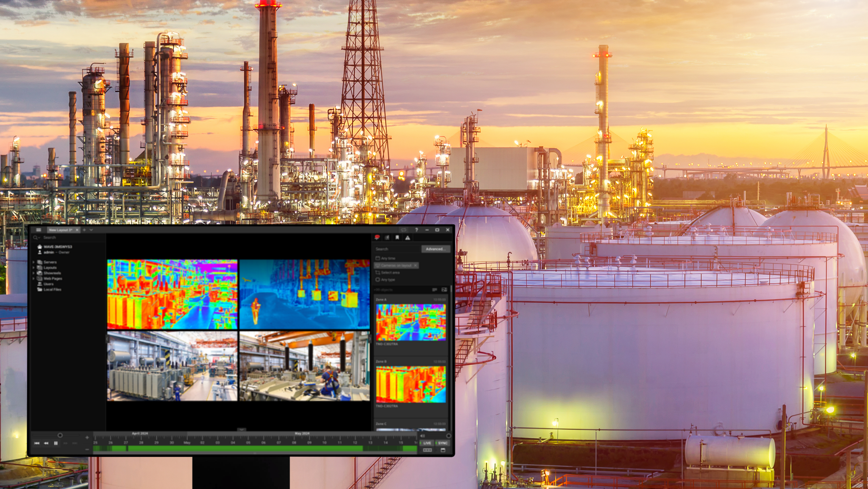Image resolution: width=868 pixels, height=489 pixels.
Task: Open the main hamburger menu
Action: pos(38,229)
